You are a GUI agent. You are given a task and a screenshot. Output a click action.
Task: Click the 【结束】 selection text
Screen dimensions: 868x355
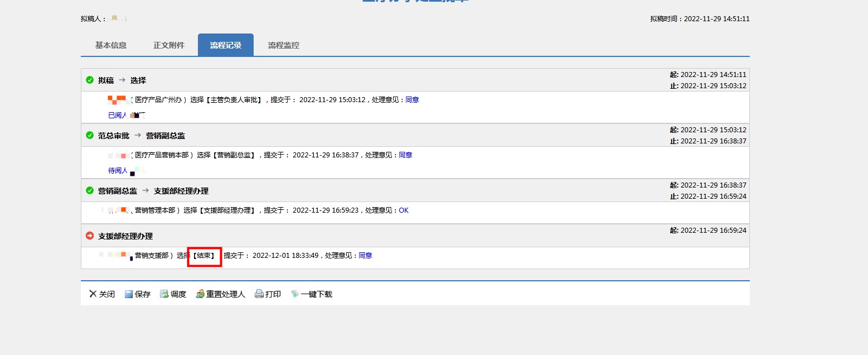click(205, 256)
